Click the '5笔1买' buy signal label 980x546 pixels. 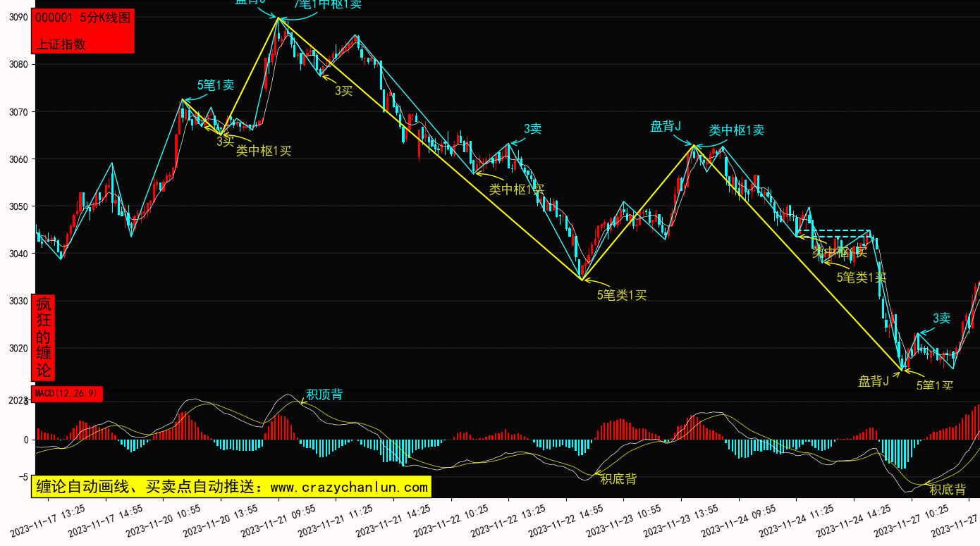(935, 385)
